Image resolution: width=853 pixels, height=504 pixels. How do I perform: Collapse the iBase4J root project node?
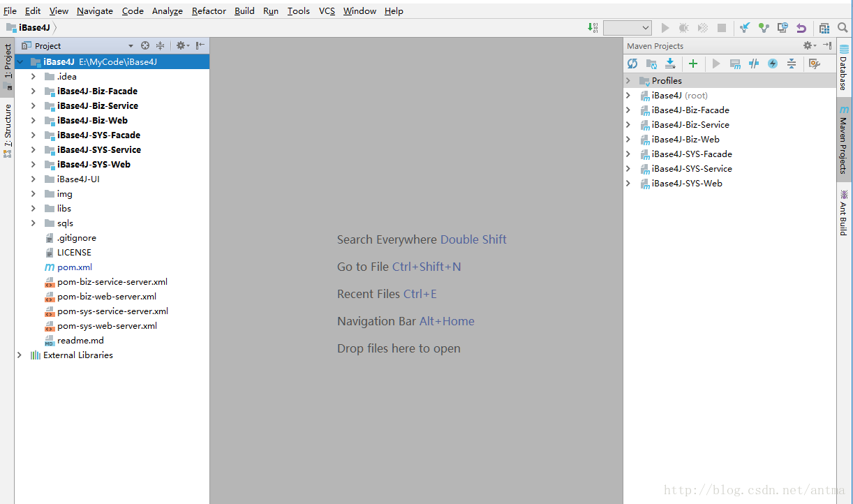pyautogui.click(x=19, y=62)
